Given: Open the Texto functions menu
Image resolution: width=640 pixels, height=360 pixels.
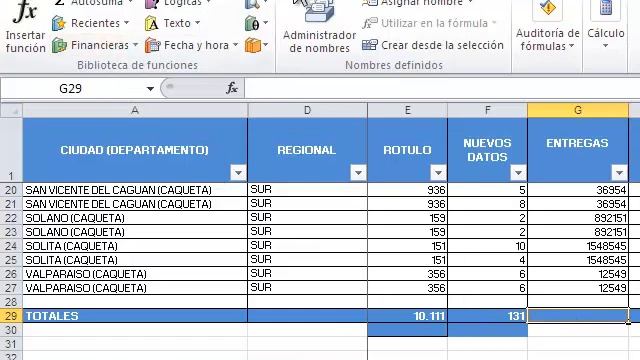Looking at the screenshot, I should tap(173, 23).
